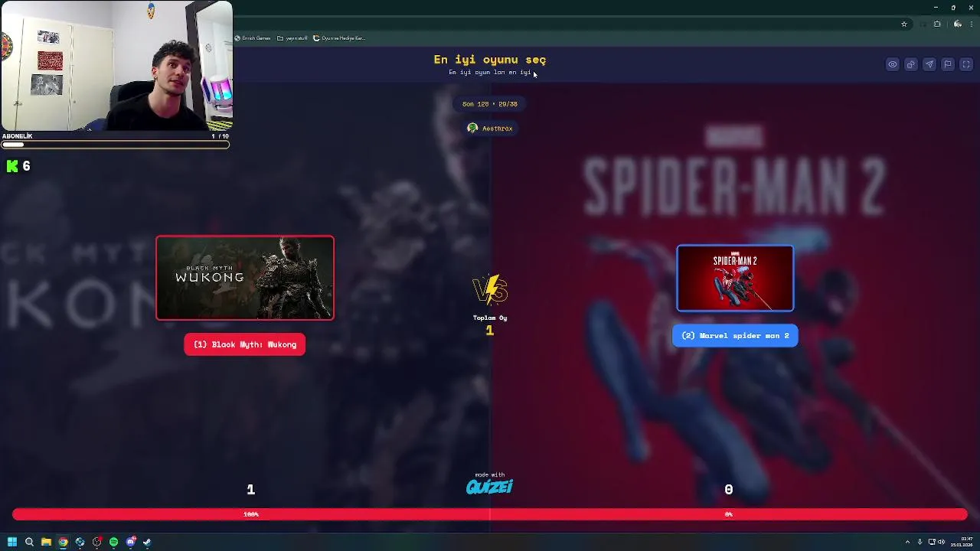The width and height of the screenshot is (980, 551).
Task: Click the Spider-Man vote count '0' above bar
Action: pyautogui.click(x=729, y=489)
